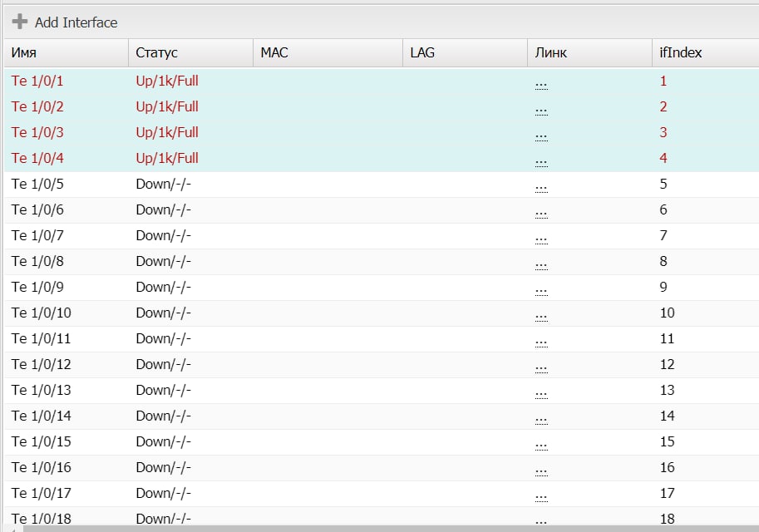Select interface name Te 1/0/3

[37, 132]
